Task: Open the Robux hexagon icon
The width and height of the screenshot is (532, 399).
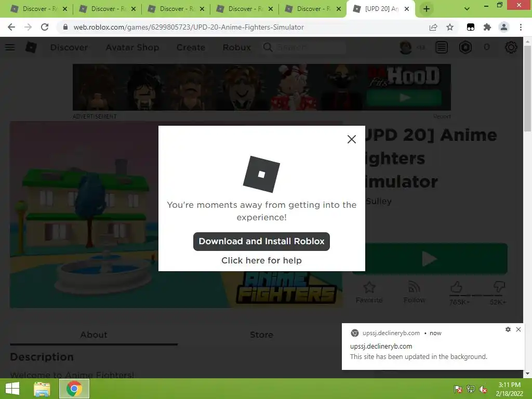Action: point(465,47)
